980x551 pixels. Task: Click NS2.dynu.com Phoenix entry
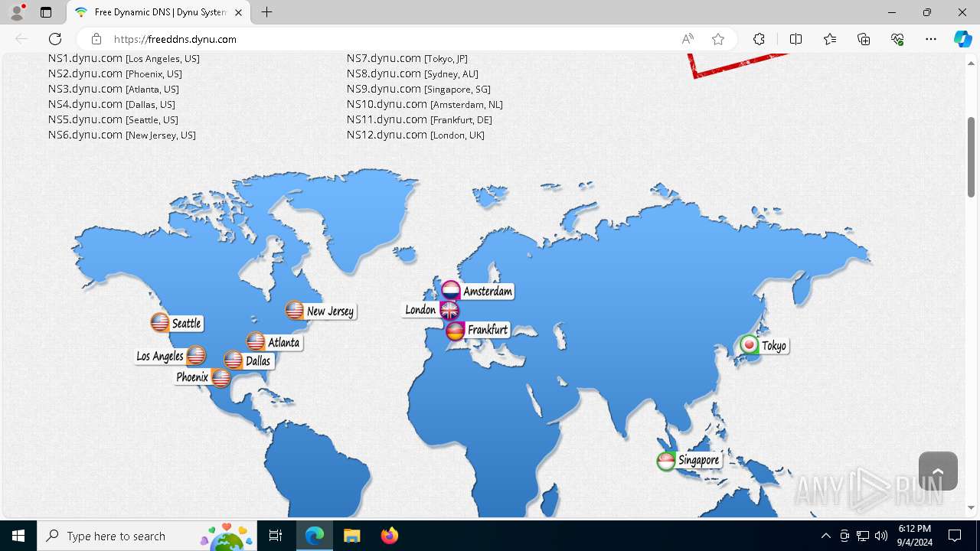115,73
